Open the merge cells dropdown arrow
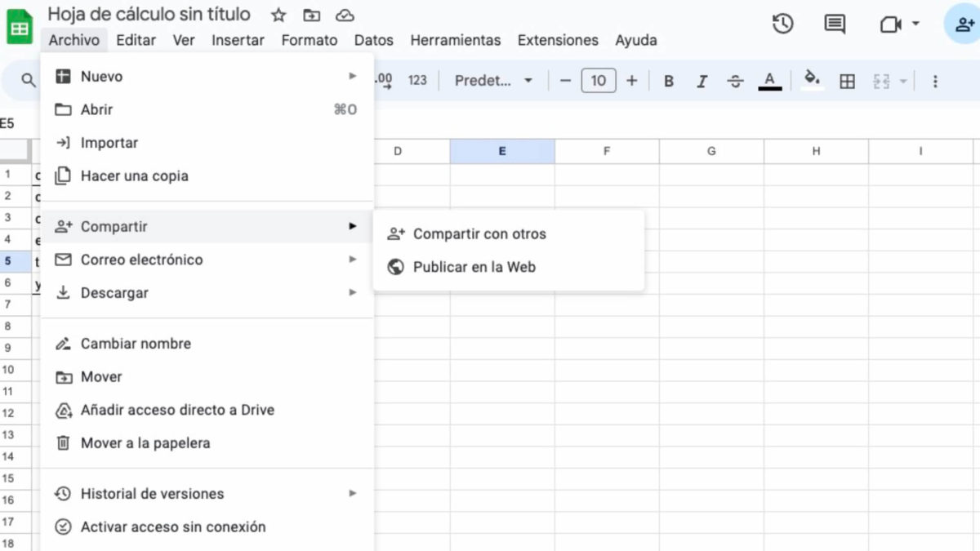Screen dimensions: 980x551 point(902,81)
